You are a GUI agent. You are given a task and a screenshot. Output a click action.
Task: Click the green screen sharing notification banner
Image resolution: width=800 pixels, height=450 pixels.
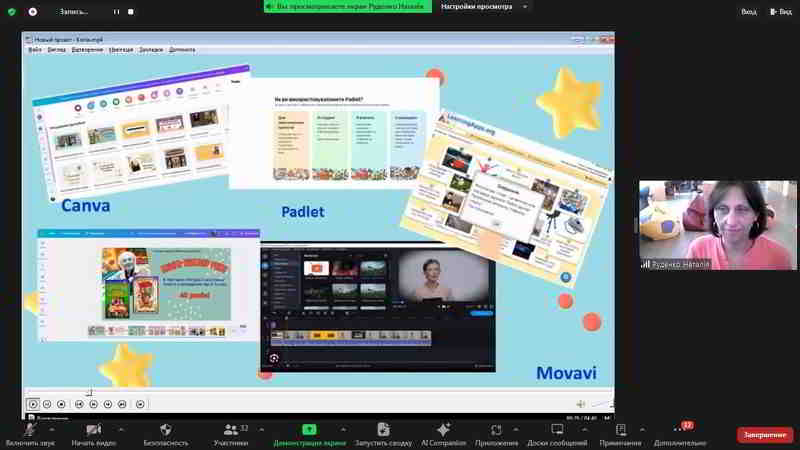tap(347, 6)
